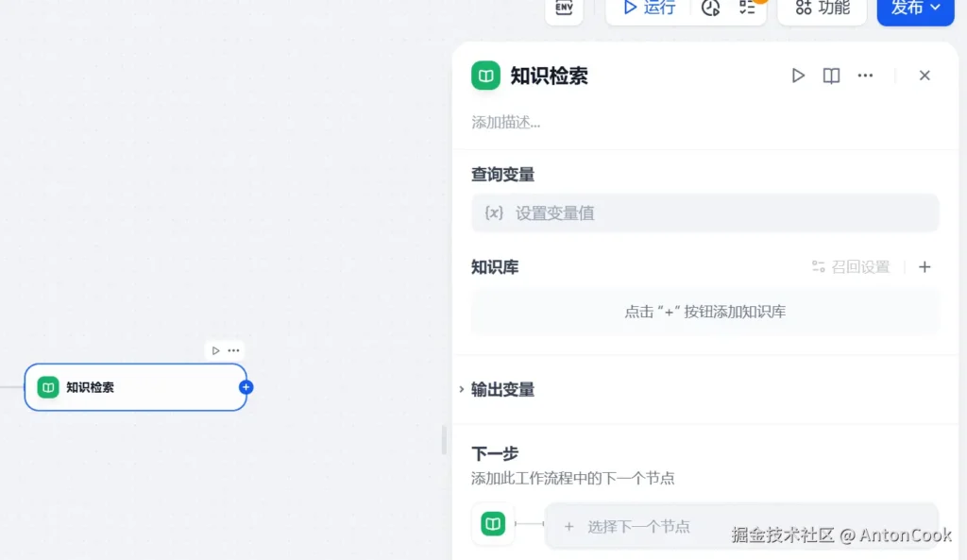This screenshot has width=967, height=560.
Task: Expand the 发布 publish dropdown
Action: pos(915,8)
